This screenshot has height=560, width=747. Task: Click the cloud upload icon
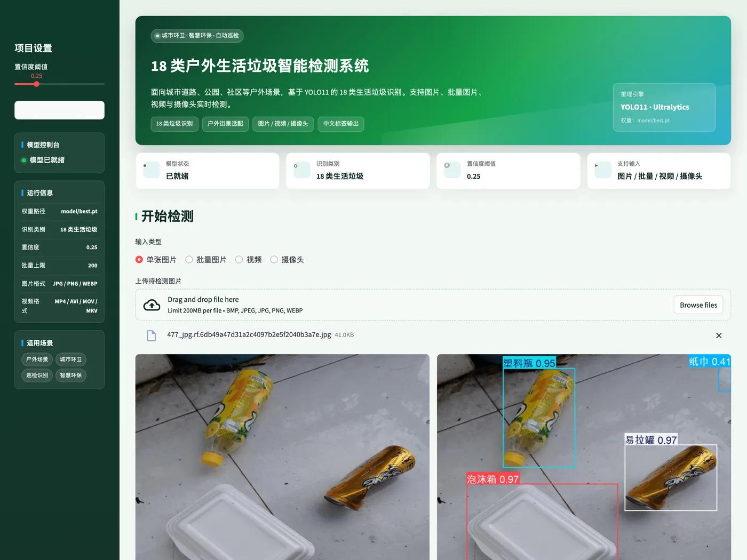click(152, 305)
